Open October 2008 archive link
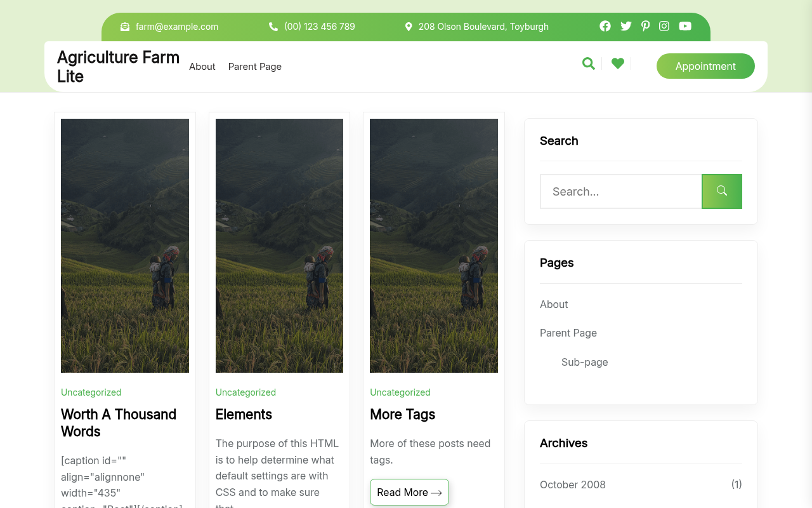The width and height of the screenshot is (812, 508). coord(573,485)
